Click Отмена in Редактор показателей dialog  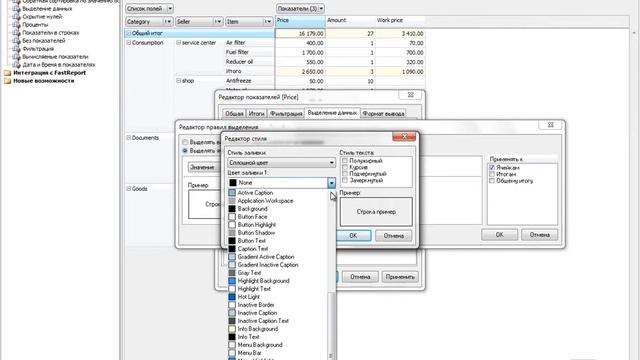pos(360,277)
